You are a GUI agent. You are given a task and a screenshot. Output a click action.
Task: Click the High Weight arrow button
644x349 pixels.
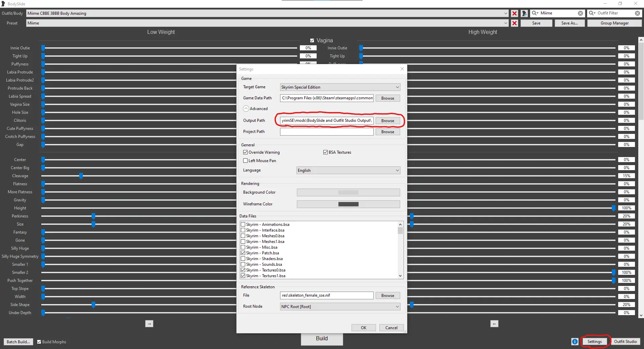(494, 324)
